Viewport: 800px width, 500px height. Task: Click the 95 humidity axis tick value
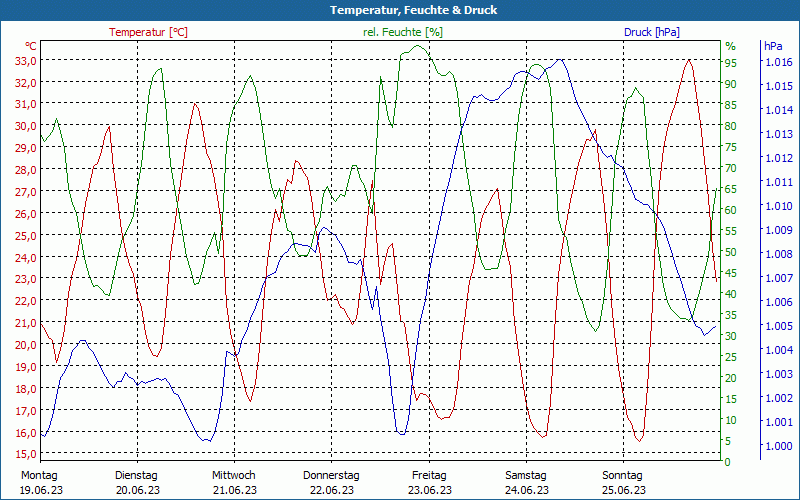click(730, 62)
